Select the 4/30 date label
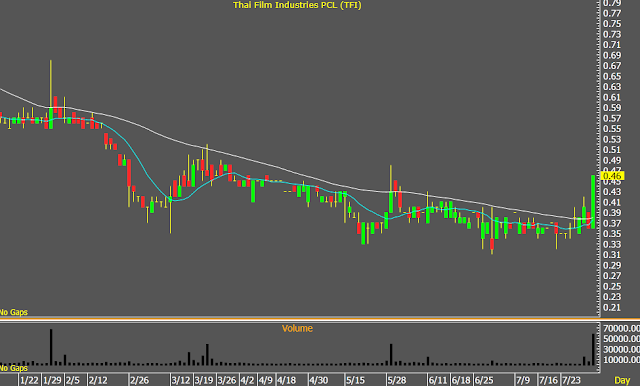The width and height of the screenshot is (640, 386). pyautogui.click(x=318, y=380)
